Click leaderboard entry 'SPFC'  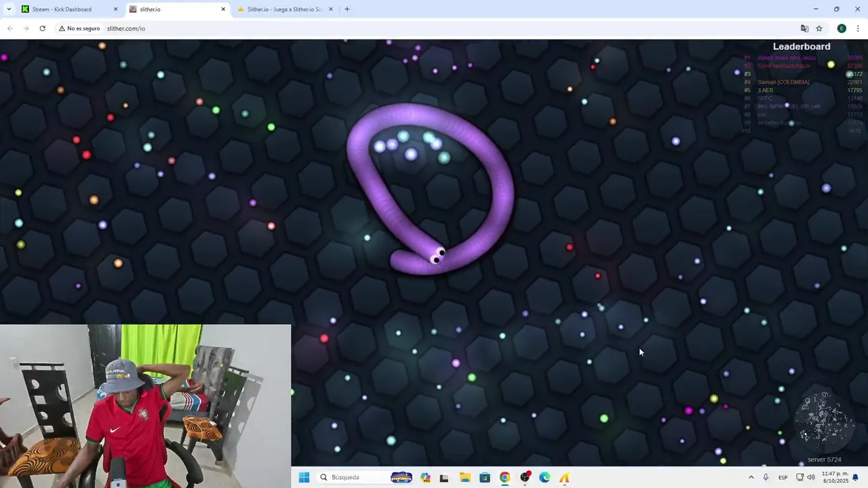tap(765, 98)
